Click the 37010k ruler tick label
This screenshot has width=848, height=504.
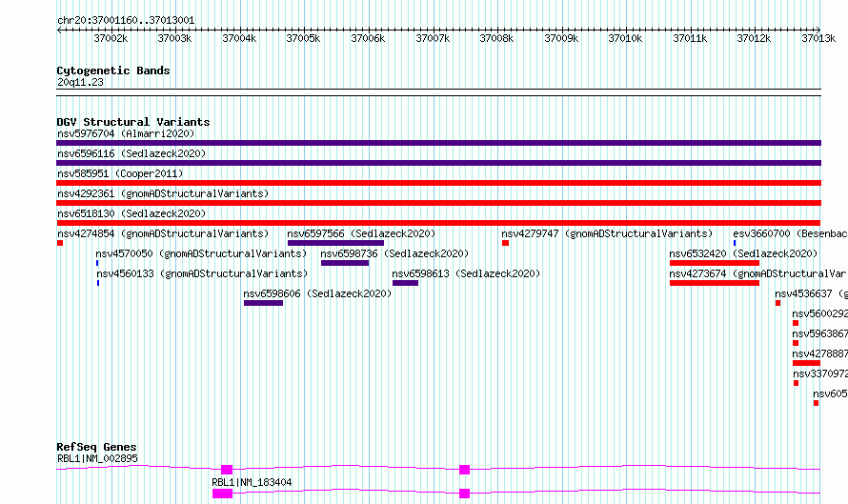[x=626, y=38]
